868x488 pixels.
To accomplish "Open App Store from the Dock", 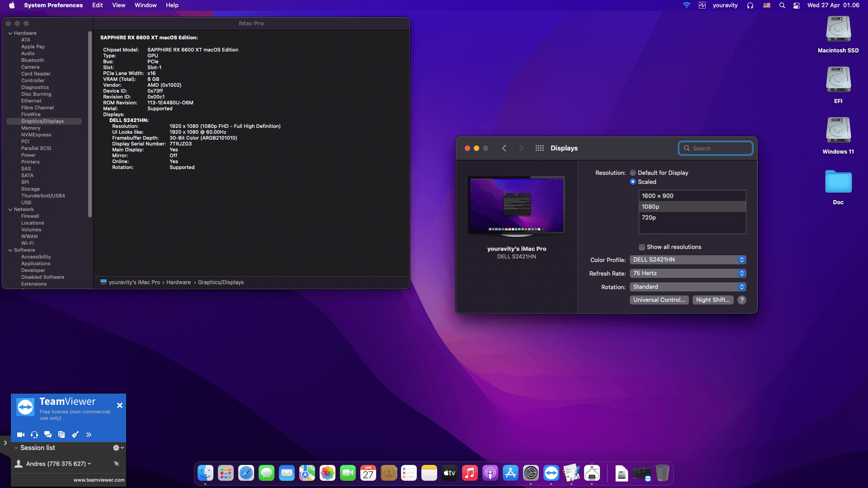I will pos(511,473).
